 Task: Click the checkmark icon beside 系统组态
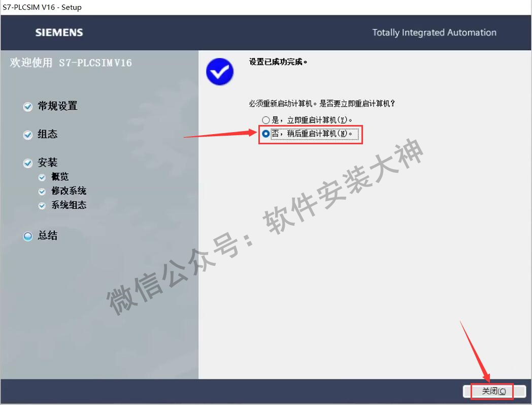(42, 206)
